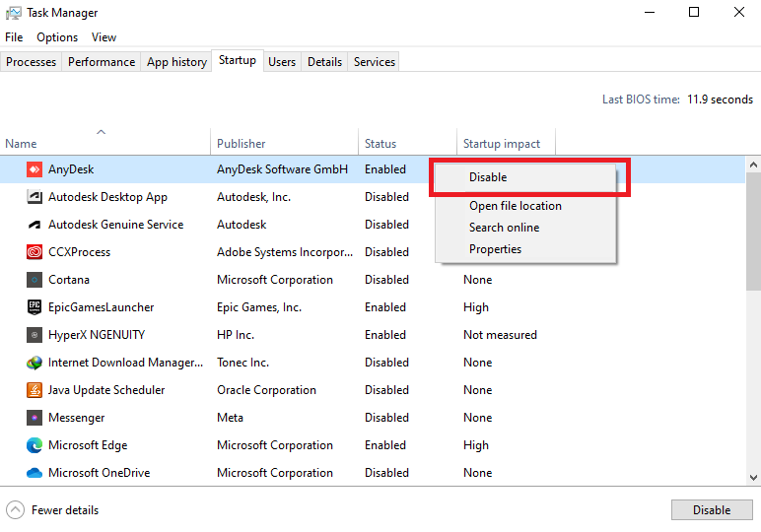Switch to the App history tab
Viewport: 761px width, 532px height.
(176, 62)
